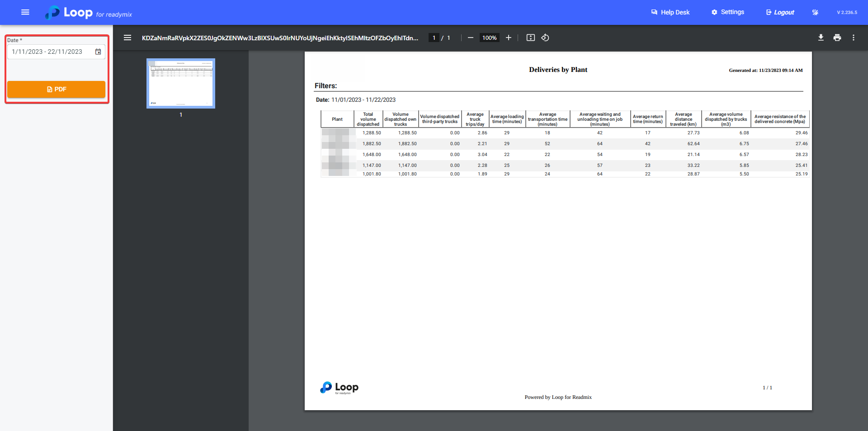Download the PDF report
Viewport: 868px width, 431px height.
click(x=821, y=38)
